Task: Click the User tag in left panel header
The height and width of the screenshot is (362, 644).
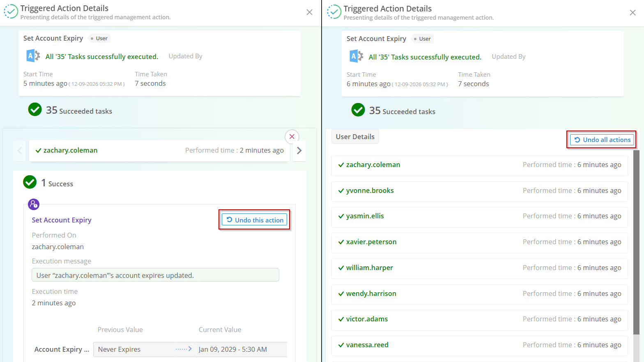Action: click(x=99, y=39)
